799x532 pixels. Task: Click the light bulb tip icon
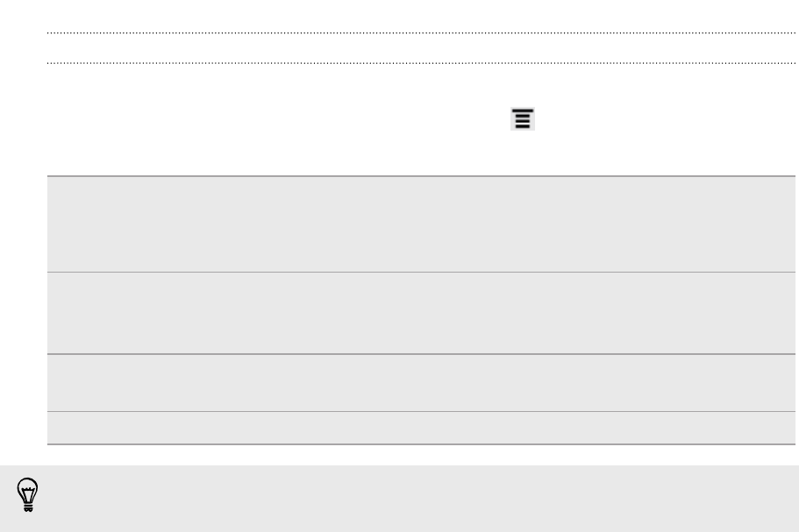tap(27, 494)
